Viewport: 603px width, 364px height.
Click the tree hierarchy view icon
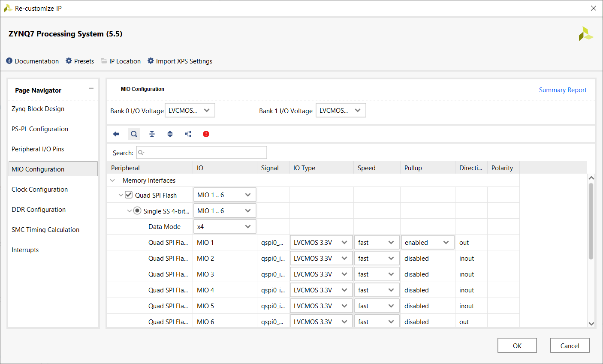(188, 134)
